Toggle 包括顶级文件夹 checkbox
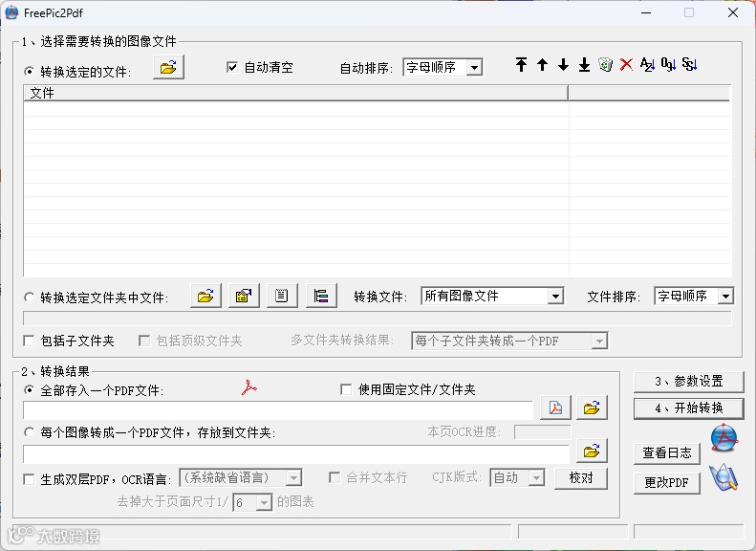The height and width of the screenshot is (551, 756). 143,342
